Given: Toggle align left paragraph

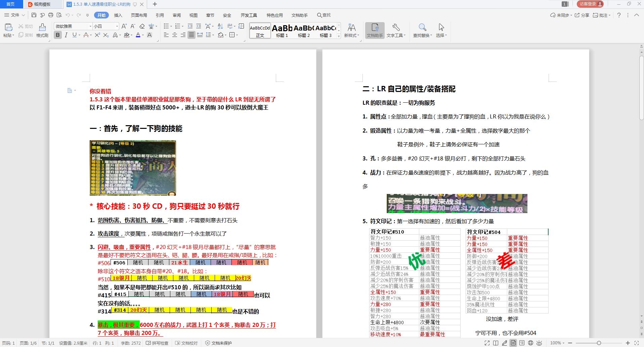Looking at the screenshot, I should 166,35.
